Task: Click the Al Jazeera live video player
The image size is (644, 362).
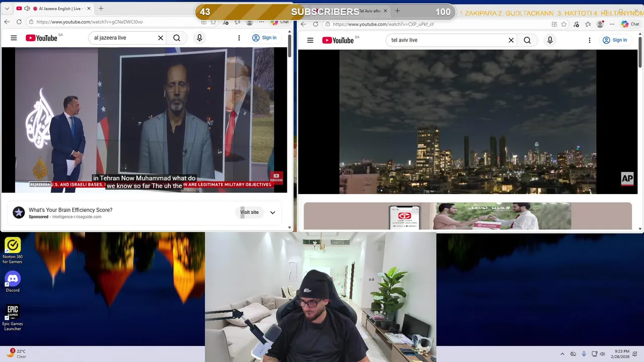Action: point(144,120)
